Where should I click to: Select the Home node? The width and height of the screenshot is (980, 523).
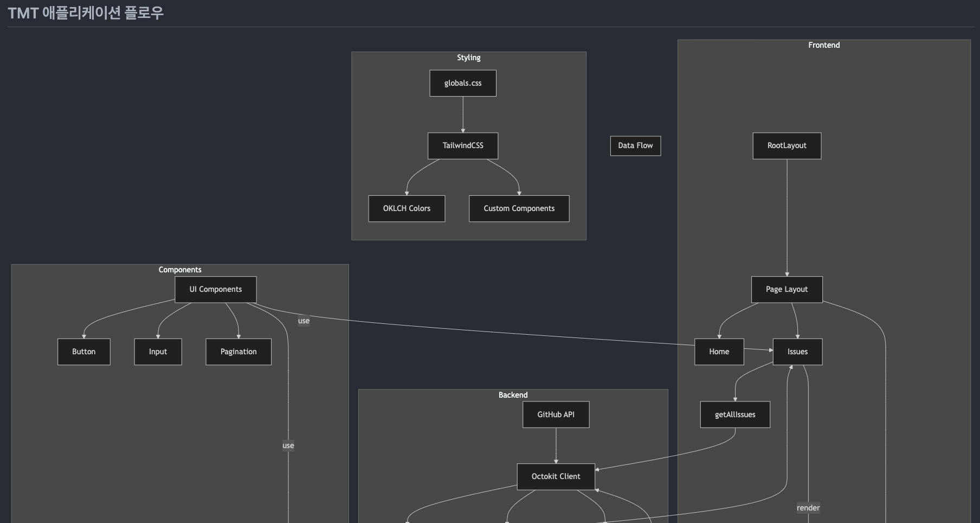tap(719, 352)
